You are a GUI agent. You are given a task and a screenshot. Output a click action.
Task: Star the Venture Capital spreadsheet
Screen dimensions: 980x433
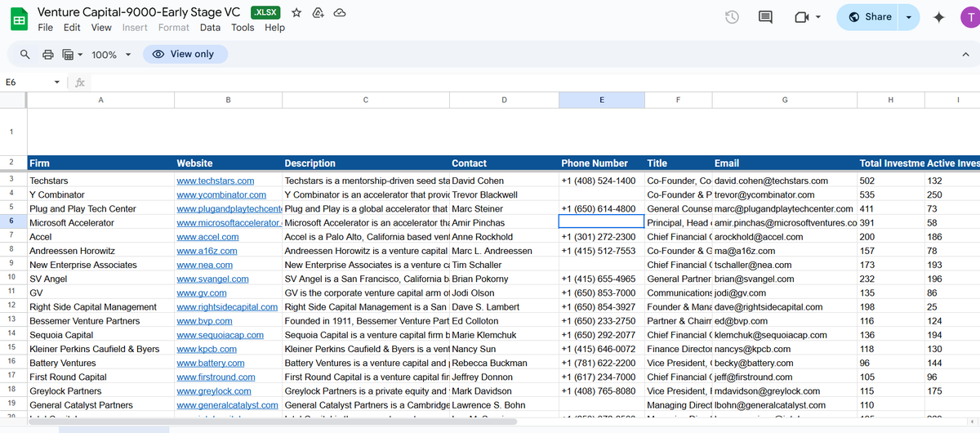pyautogui.click(x=296, y=13)
